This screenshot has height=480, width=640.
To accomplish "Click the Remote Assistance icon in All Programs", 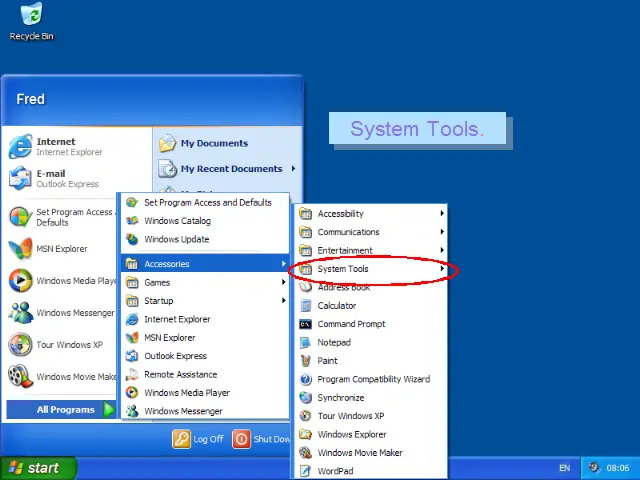I will click(132, 374).
